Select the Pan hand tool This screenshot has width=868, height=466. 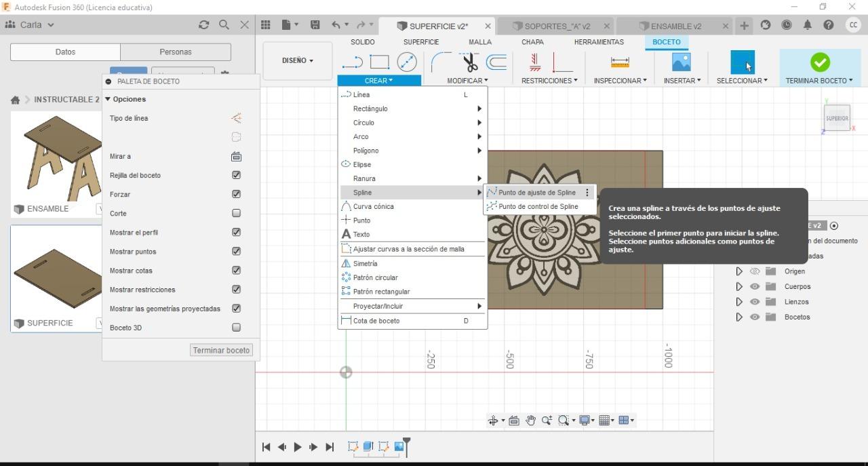pyautogui.click(x=530, y=421)
